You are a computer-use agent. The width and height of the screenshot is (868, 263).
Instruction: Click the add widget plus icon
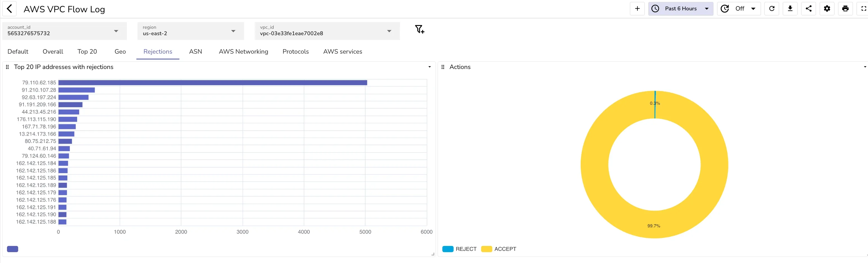click(x=637, y=9)
